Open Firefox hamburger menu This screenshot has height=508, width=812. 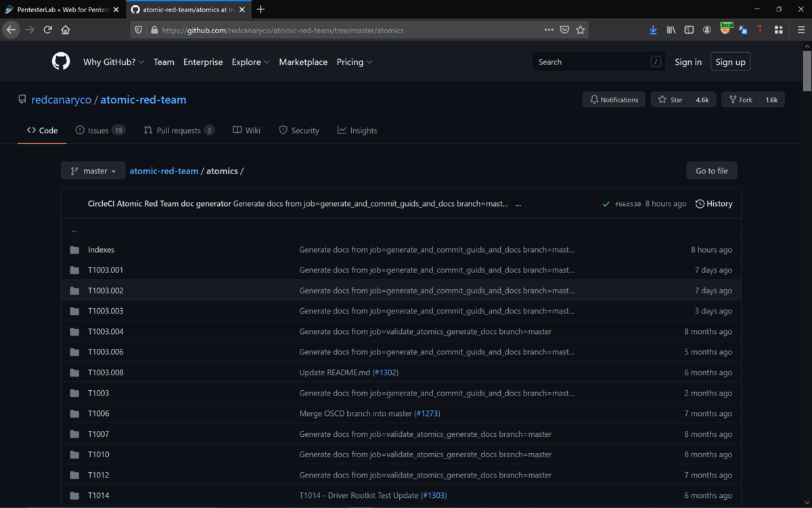click(x=801, y=30)
